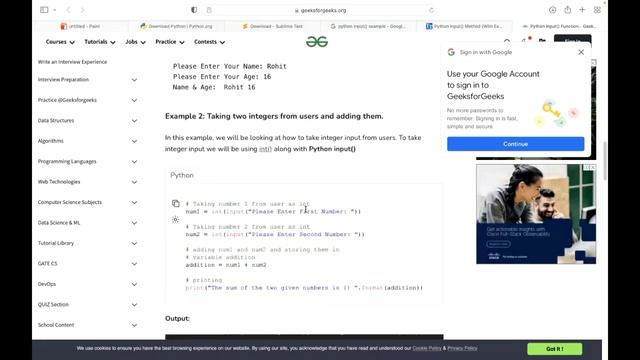The width and height of the screenshot is (640, 360).
Task: Open the Practice menu
Action: point(170,42)
